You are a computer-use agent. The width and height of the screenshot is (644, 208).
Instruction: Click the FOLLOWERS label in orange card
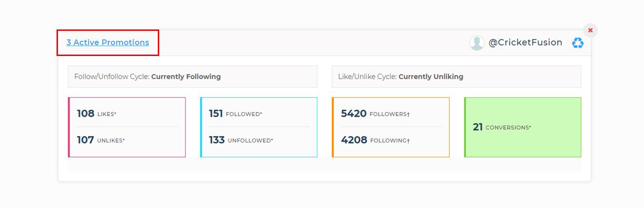coord(389,114)
